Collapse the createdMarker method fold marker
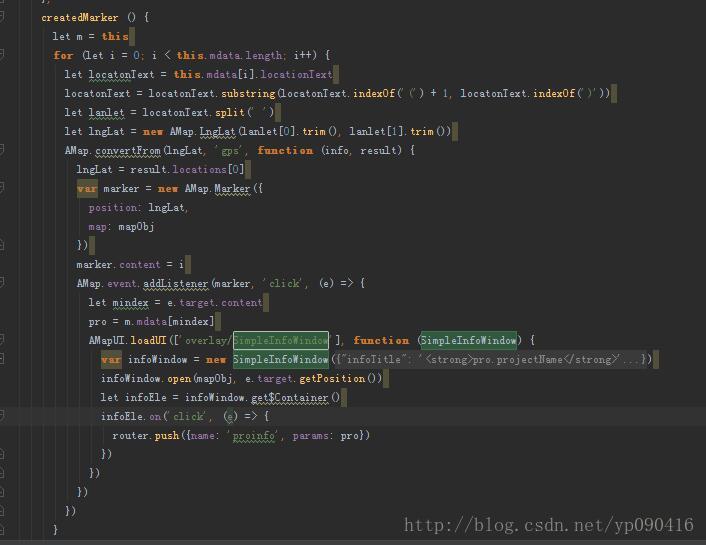Screen dimensions: 706x545 (x=2, y=17)
